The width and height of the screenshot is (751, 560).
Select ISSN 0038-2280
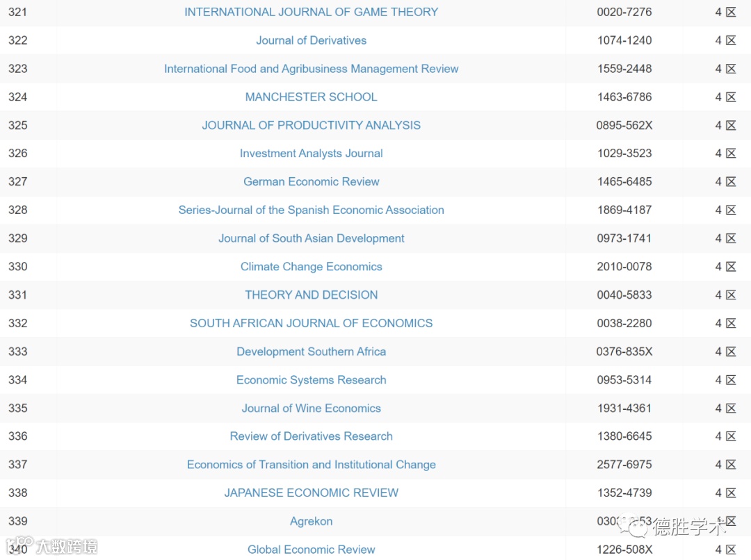[624, 323]
